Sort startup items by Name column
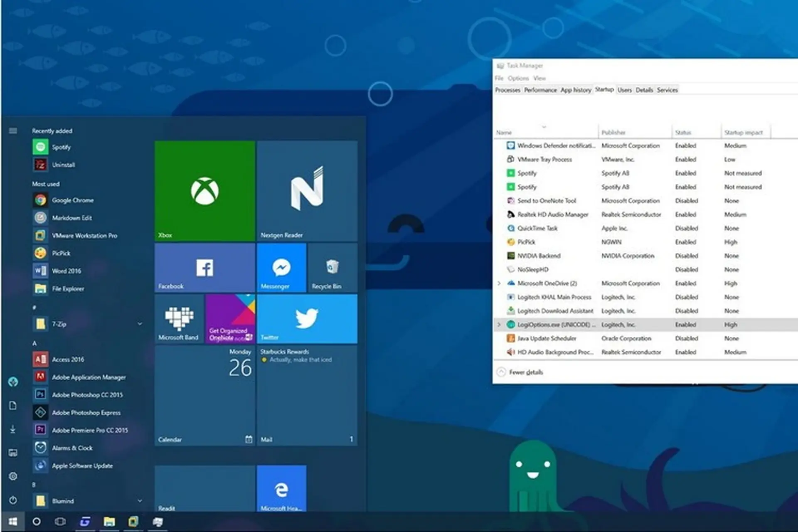The width and height of the screenshot is (798, 532). 503,132
